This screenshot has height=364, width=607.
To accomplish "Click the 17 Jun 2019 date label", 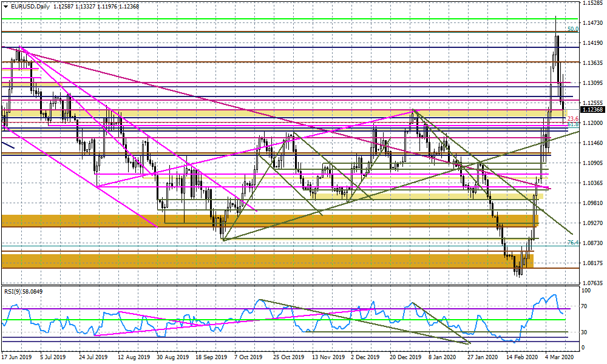I will pos(16,357).
